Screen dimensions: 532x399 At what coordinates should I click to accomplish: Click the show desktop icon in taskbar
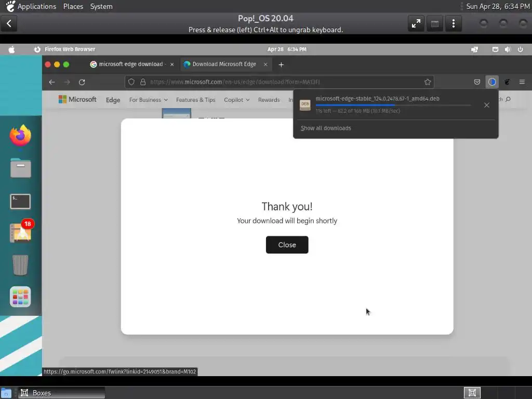pyautogui.click(x=6, y=393)
